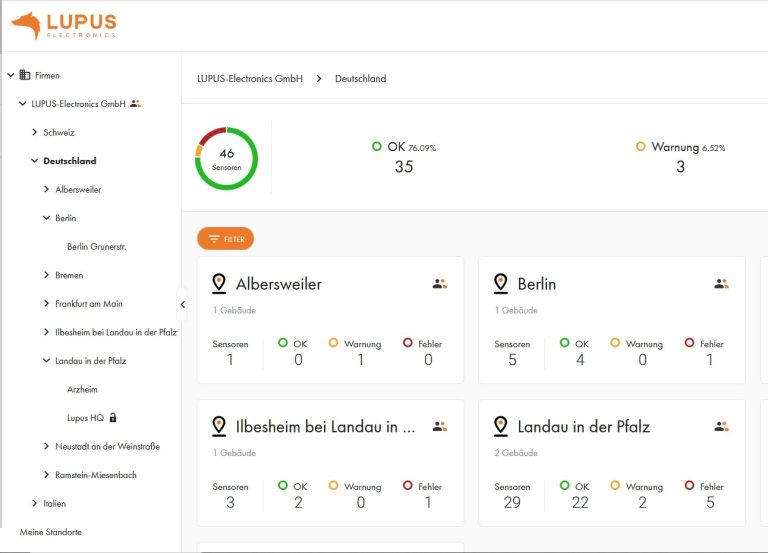Expand the Italien tree node
Viewport: 768px width, 553px height.
pyautogui.click(x=35, y=504)
